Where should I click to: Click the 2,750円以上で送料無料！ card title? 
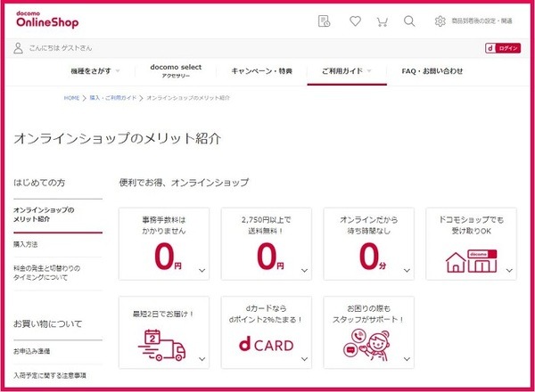point(266,225)
